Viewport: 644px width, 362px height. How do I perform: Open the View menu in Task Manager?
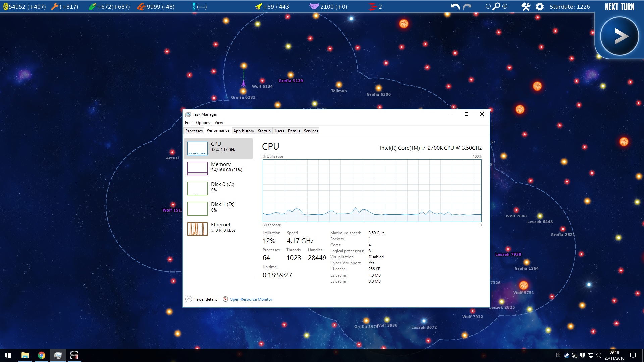[x=219, y=123]
